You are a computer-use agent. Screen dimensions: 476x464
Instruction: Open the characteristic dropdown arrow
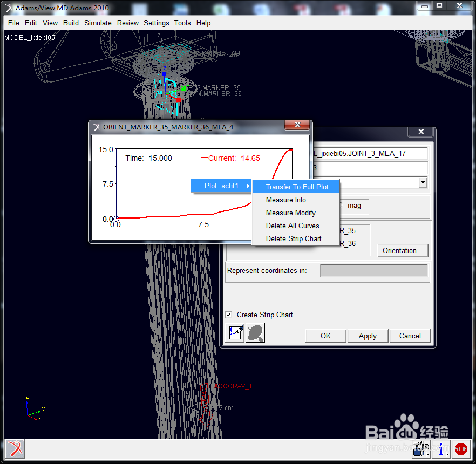coord(423,182)
